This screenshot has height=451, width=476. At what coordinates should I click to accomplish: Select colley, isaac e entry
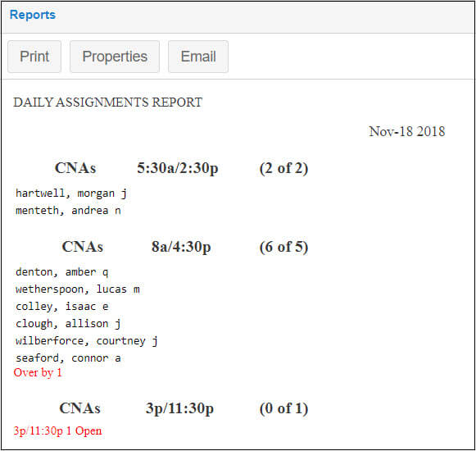62,307
